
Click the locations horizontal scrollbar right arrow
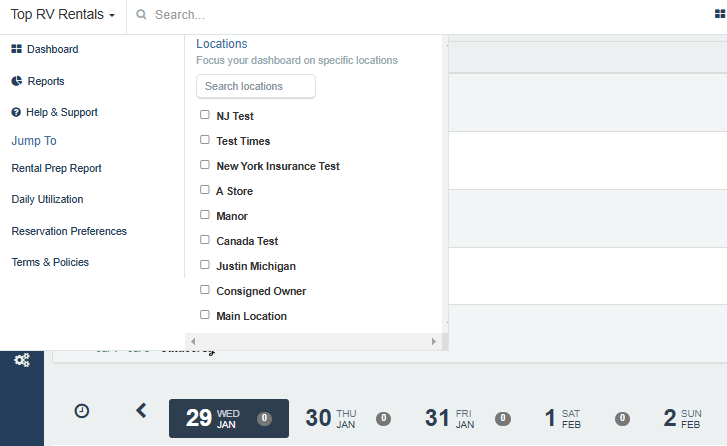434,342
